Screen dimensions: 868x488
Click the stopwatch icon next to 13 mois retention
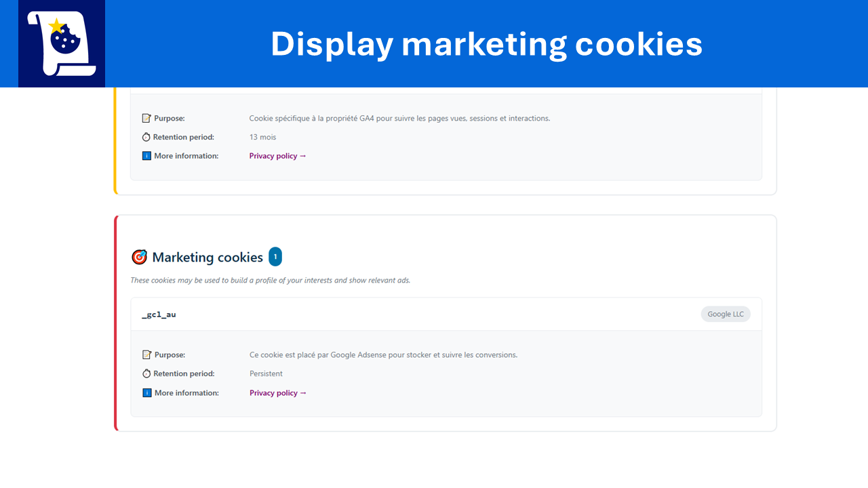[146, 137]
